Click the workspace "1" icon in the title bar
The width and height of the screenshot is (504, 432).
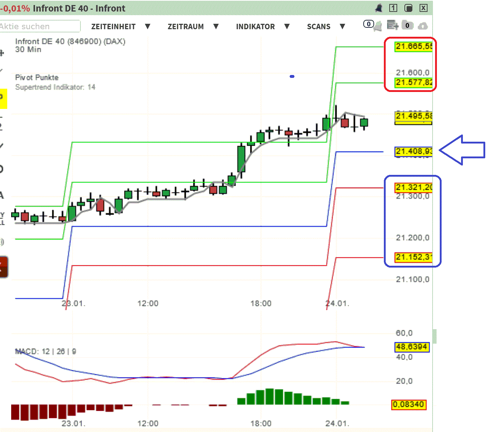coord(393,8)
